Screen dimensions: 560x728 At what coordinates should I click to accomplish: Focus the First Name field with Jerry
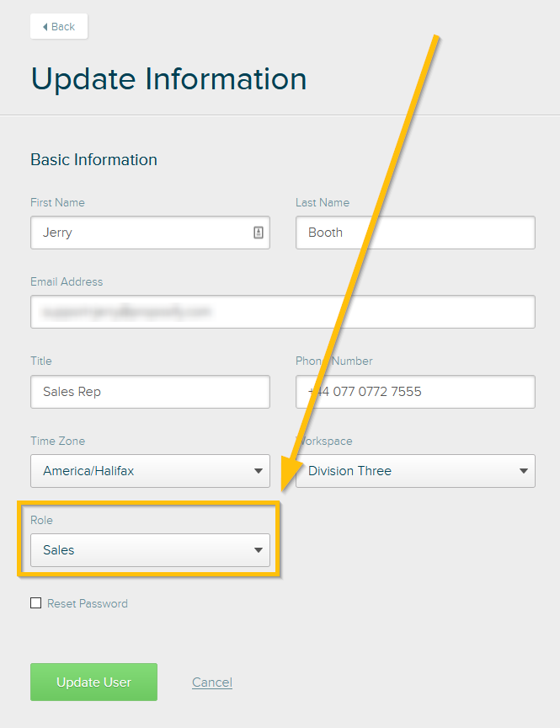tap(151, 233)
